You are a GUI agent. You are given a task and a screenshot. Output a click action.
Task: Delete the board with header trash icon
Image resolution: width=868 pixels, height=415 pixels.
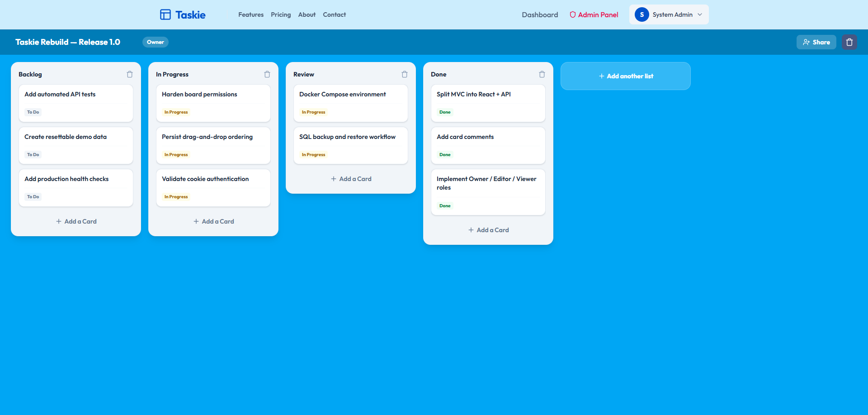click(849, 42)
